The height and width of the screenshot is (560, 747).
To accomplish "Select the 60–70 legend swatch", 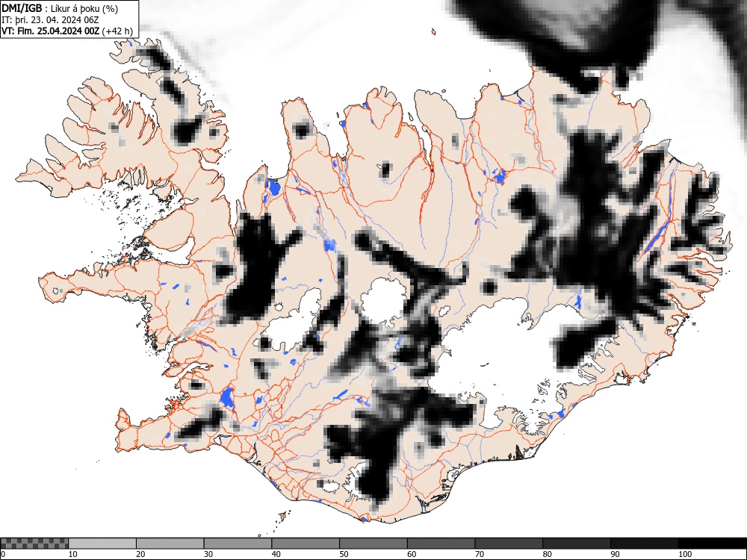I will click(441, 544).
